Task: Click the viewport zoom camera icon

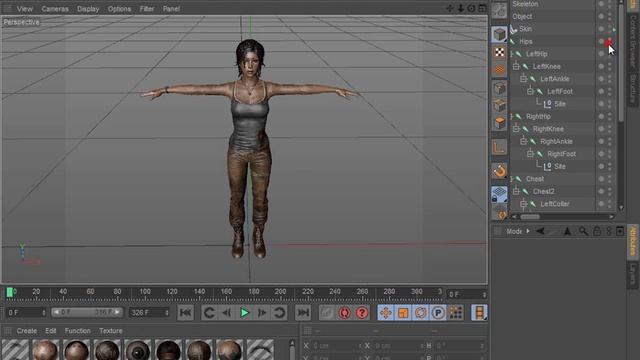Action: 460,8
